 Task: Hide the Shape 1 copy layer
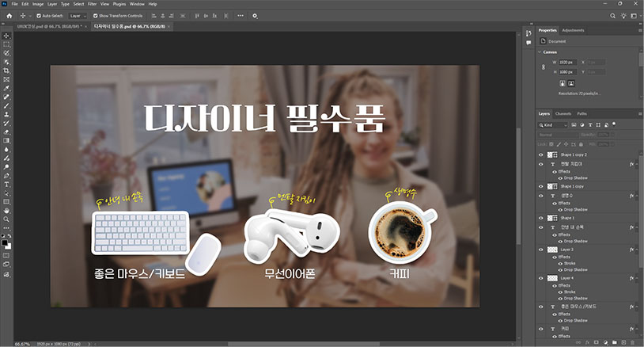[x=541, y=186]
